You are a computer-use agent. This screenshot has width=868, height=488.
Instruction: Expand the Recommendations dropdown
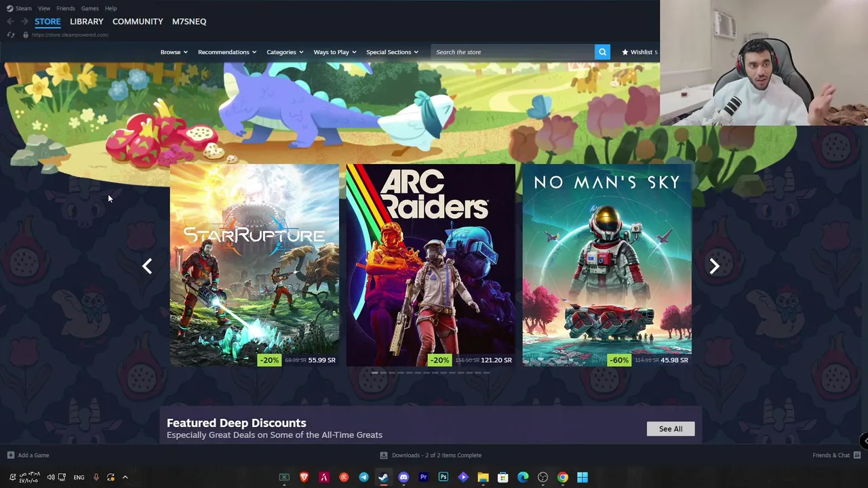pyautogui.click(x=227, y=52)
